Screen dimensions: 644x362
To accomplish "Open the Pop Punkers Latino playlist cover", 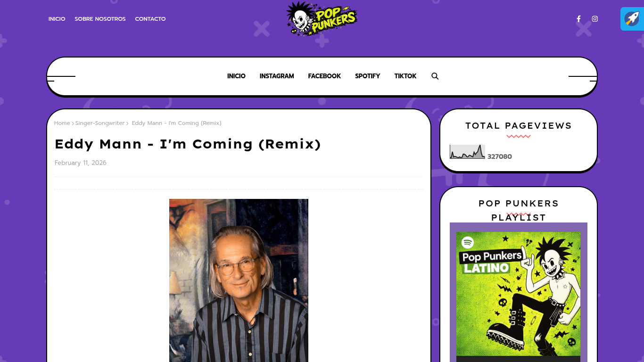I will click(519, 292).
